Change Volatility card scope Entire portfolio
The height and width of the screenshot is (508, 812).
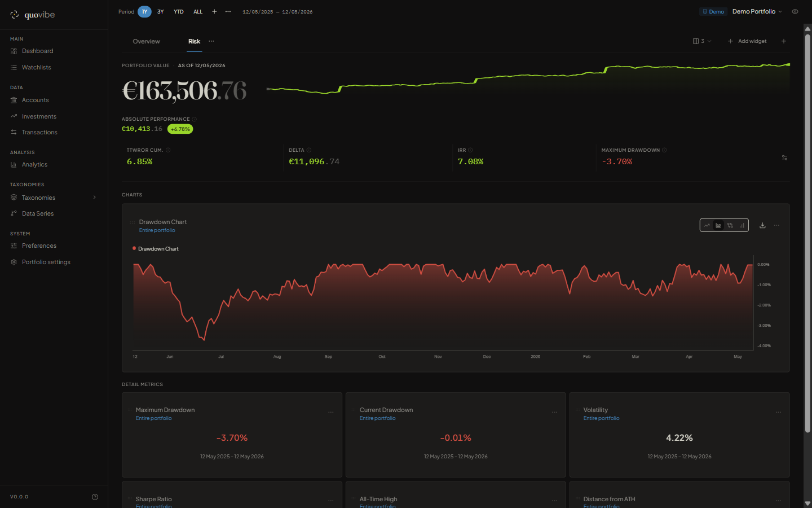pyautogui.click(x=601, y=418)
